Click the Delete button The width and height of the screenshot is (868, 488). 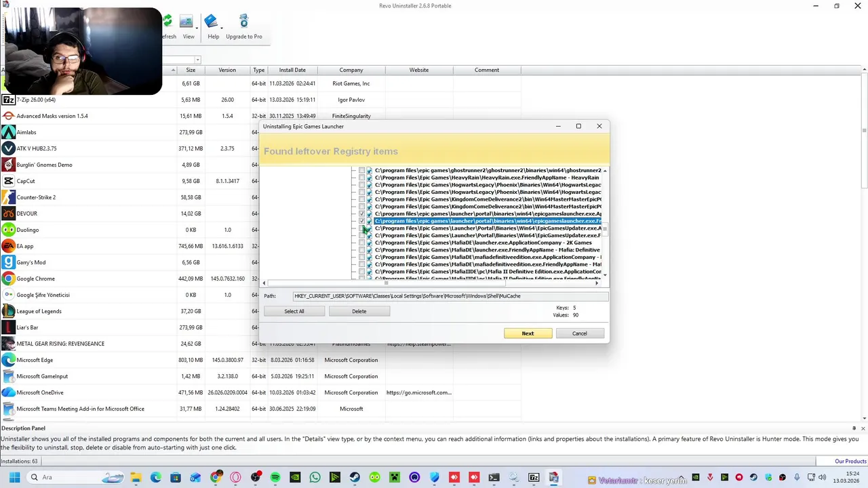[359, 311]
